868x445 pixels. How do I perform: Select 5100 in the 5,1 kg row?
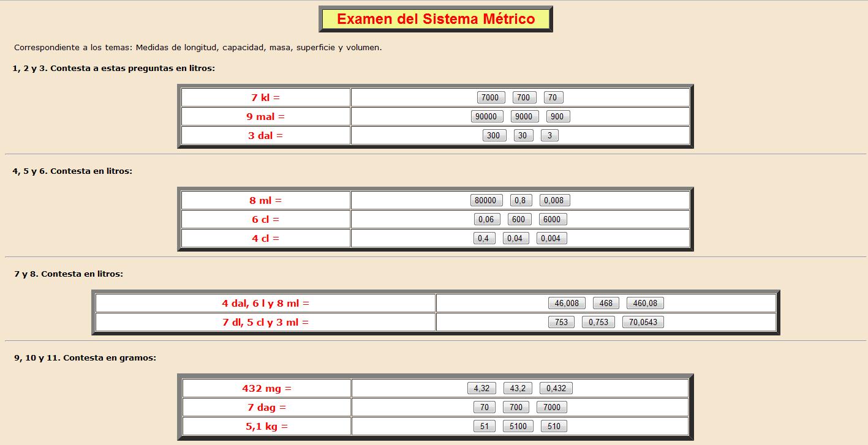click(518, 426)
